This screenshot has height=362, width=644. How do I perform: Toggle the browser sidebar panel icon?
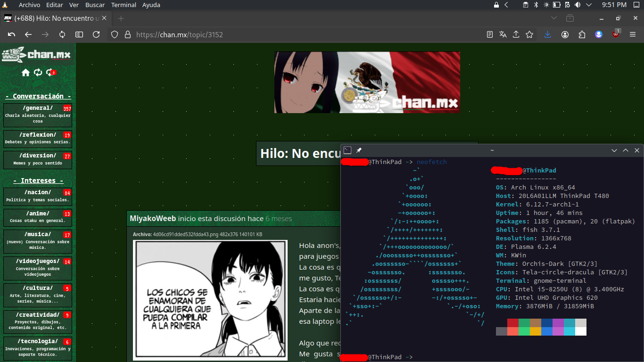coord(79,34)
